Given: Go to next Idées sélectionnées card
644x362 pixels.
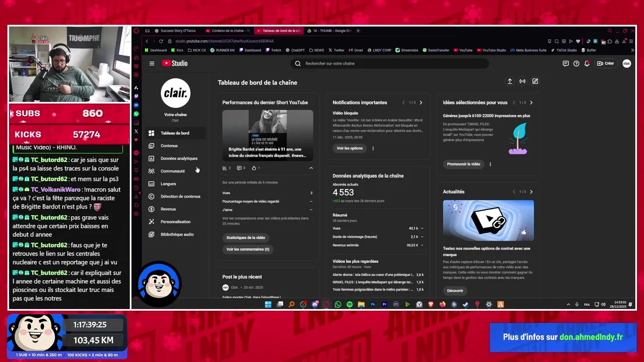Looking at the screenshot, I should 531,103.
